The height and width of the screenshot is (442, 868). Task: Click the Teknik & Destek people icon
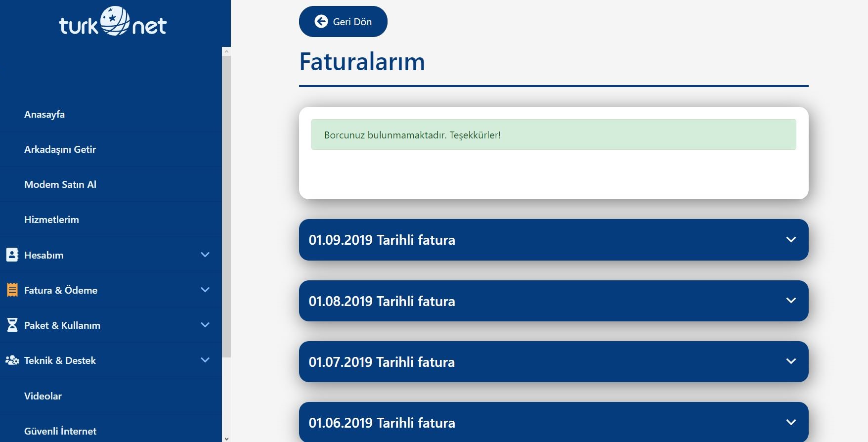pyautogui.click(x=12, y=360)
